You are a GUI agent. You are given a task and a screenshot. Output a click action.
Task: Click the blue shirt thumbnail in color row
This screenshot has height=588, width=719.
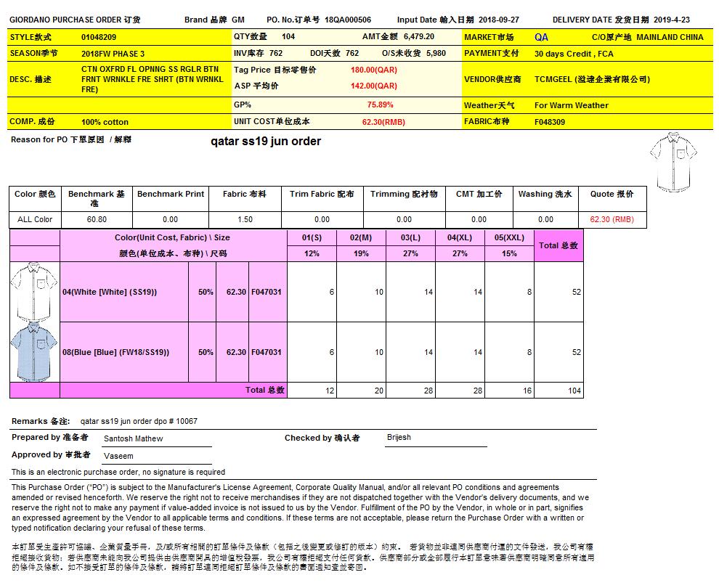(x=34, y=352)
